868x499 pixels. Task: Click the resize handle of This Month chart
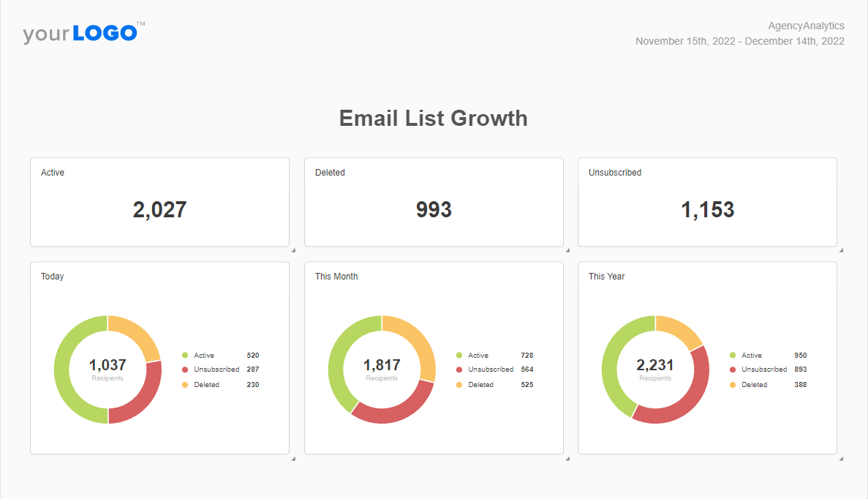[x=567, y=459]
